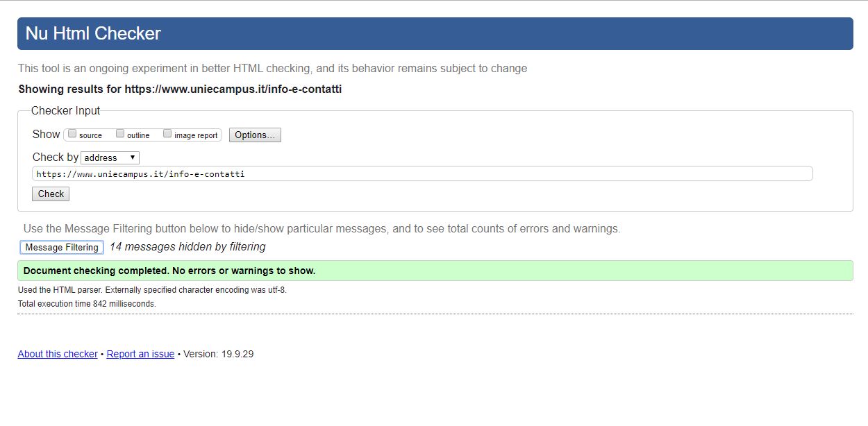868x426 pixels.
Task: Click the Total execution time text
Action: (x=87, y=304)
